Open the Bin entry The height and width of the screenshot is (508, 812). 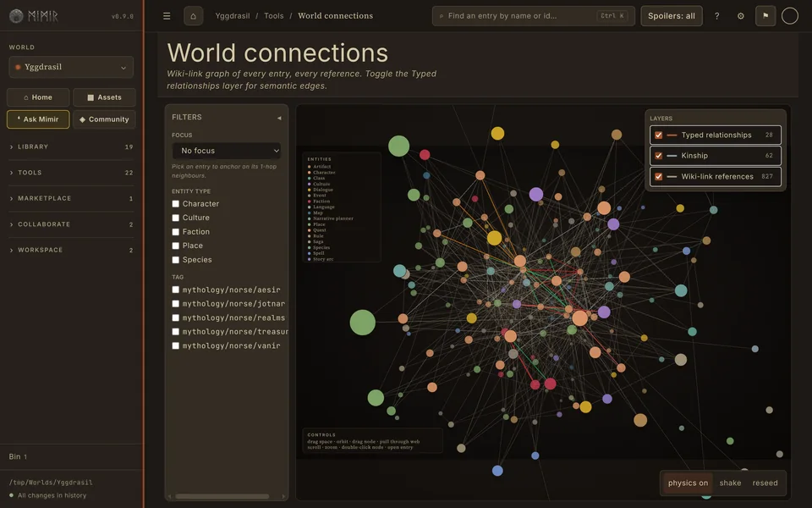tap(18, 456)
